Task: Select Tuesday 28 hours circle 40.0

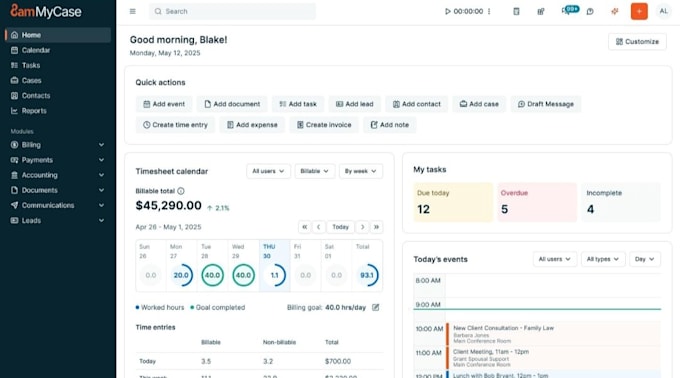Action: 212,275
